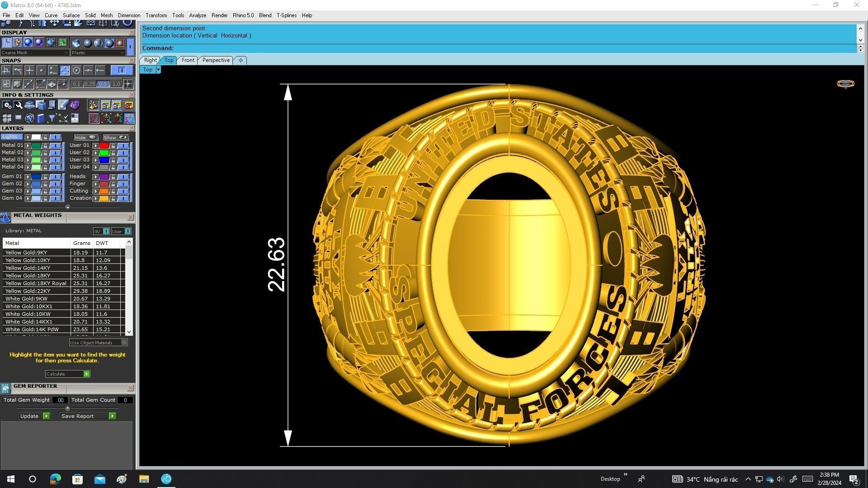Click the Calculate button
Screen dimensions: 868x488
(x=68, y=374)
